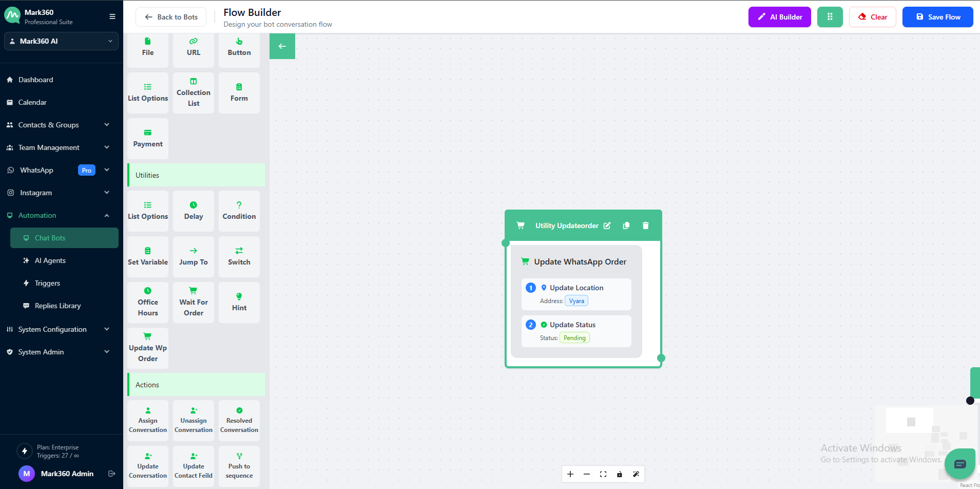
Task: Toggle the canvas lock control
Action: (620, 474)
